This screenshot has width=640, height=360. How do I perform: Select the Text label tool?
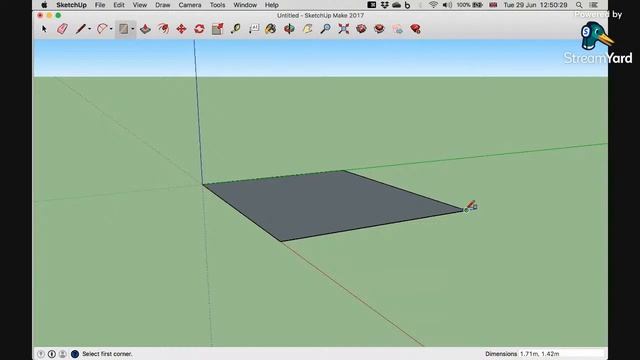(254, 29)
